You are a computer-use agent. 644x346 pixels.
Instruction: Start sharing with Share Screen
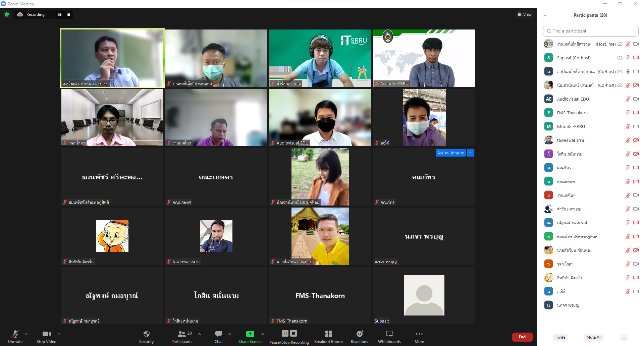point(250,337)
